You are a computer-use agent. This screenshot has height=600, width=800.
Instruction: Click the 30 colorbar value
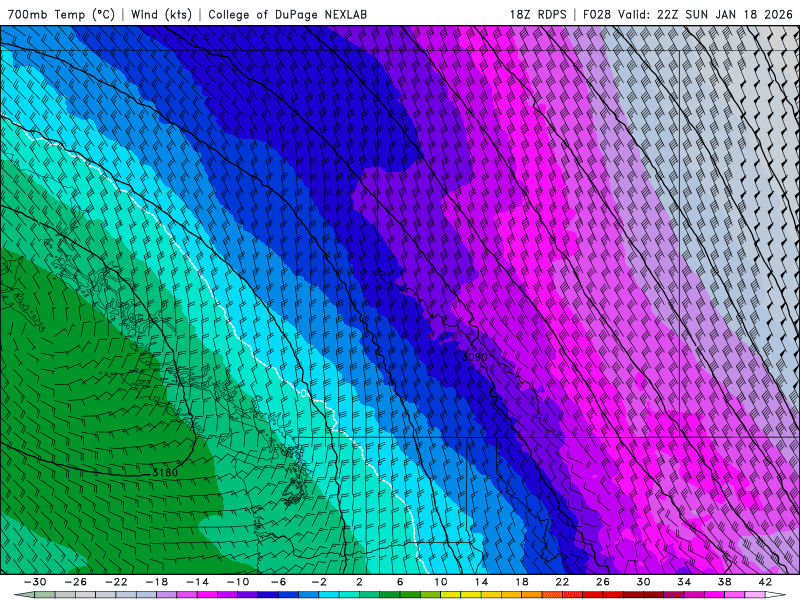tap(643, 582)
